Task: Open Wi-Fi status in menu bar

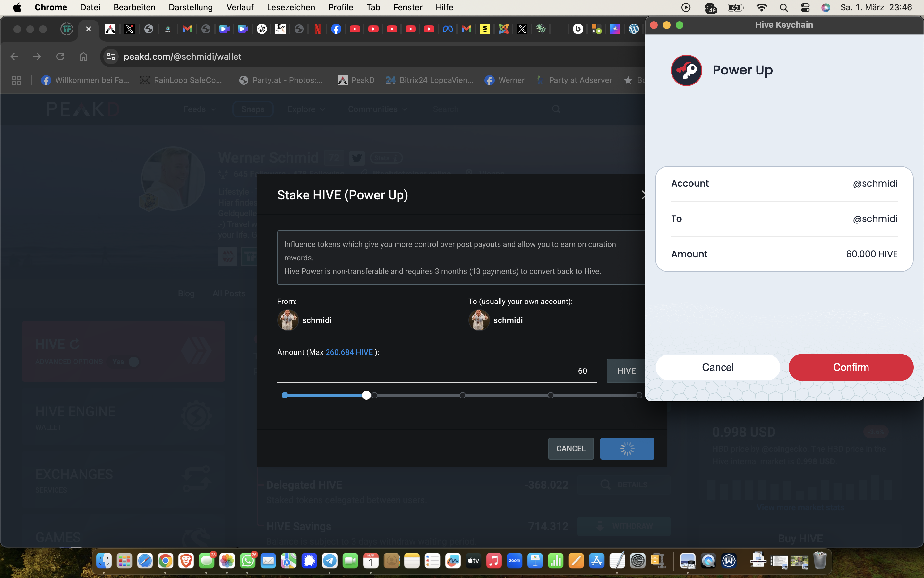Action: [x=761, y=7]
